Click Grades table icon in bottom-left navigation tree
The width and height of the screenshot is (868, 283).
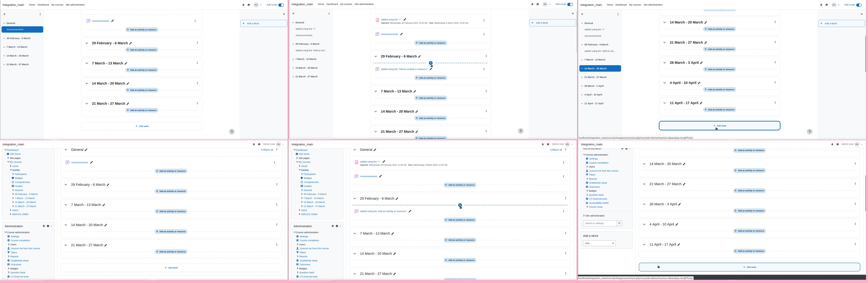(x=13, y=186)
